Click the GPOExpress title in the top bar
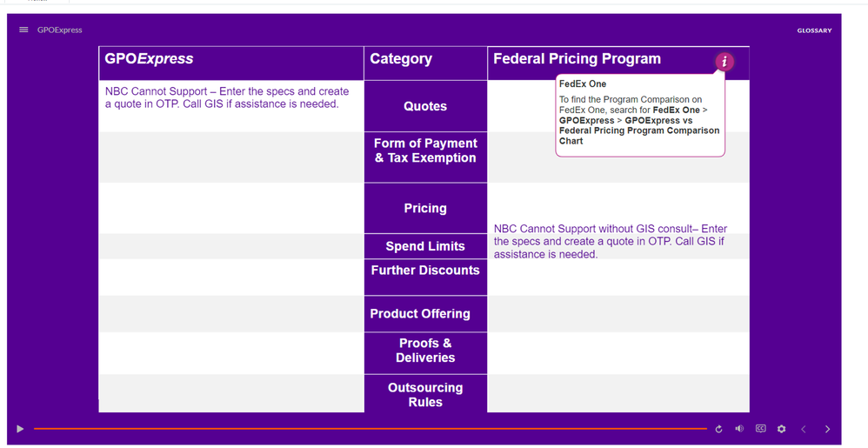This screenshot has width=868, height=448. 60,30
